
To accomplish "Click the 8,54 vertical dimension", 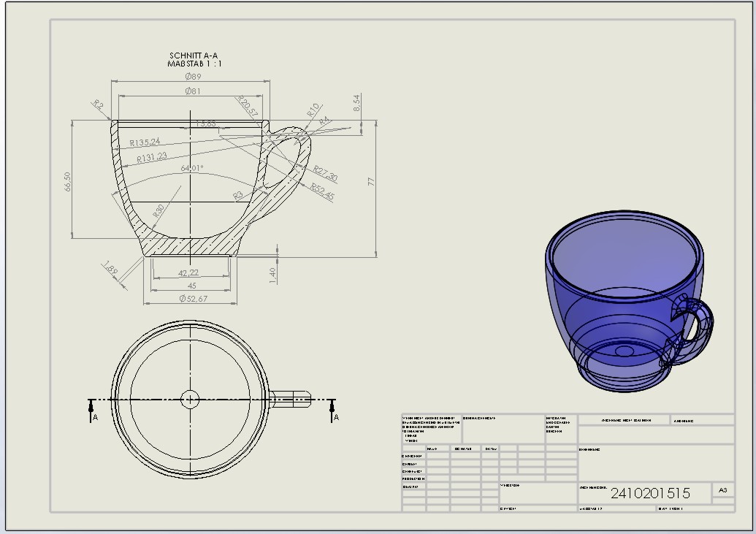I will (x=356, y=103).
